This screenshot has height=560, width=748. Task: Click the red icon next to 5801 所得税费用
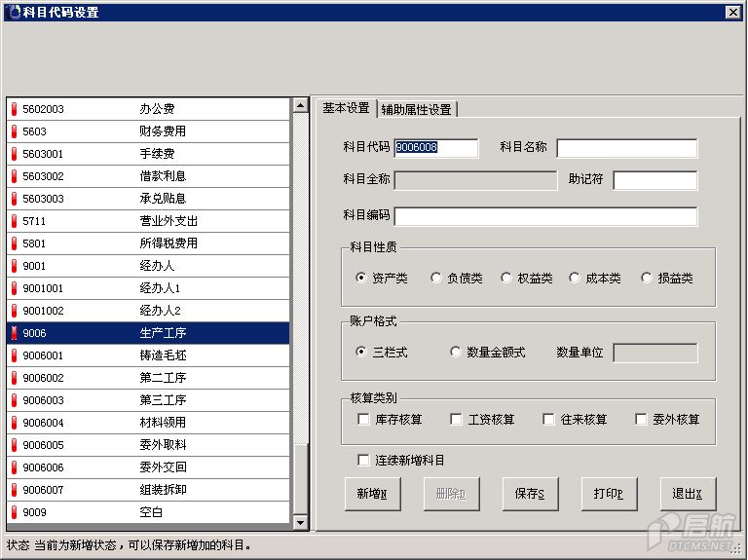tap(14, 243)
